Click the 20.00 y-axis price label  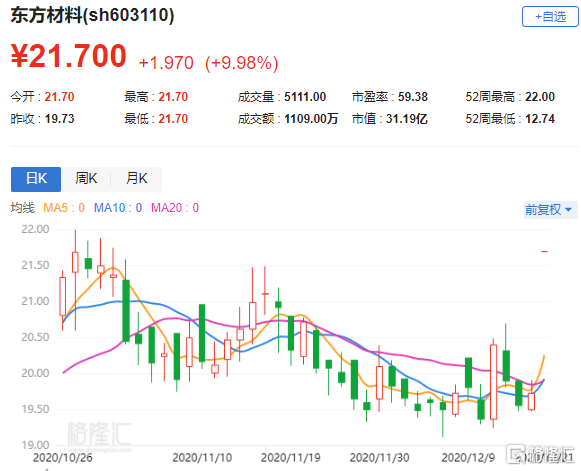pyautogui.click(x=35, y=373)
